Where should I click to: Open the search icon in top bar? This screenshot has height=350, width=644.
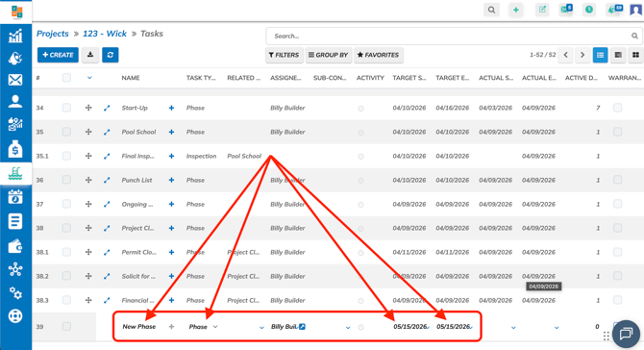tap(491, 10)
